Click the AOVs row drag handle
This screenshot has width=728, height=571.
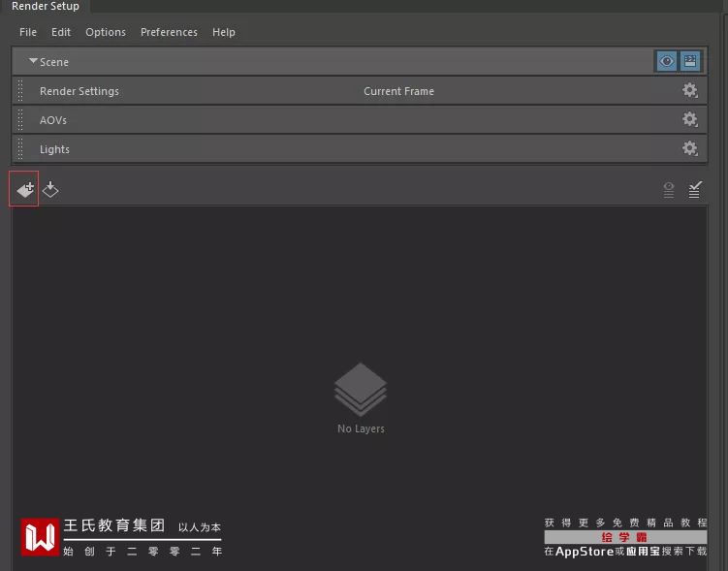click(x=20, y=120)
